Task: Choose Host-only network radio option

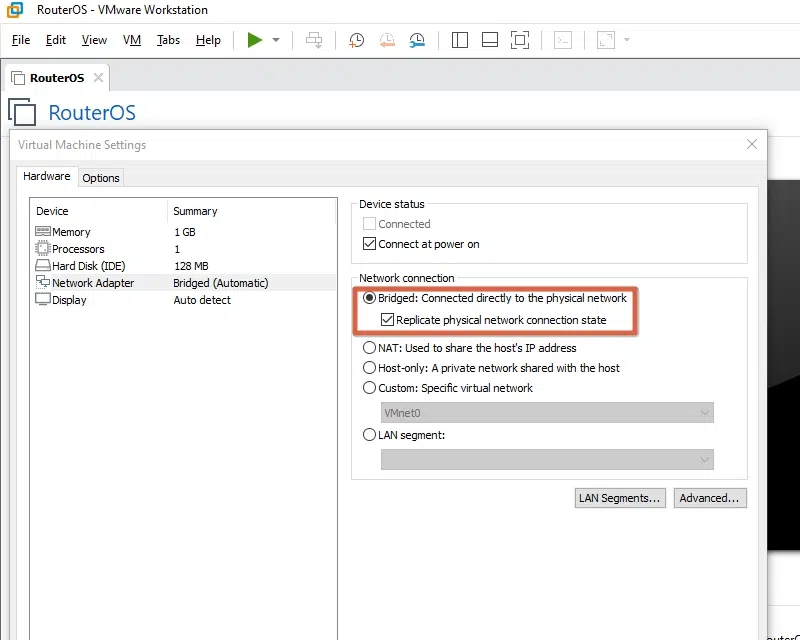Action: (x=370, y=368)
